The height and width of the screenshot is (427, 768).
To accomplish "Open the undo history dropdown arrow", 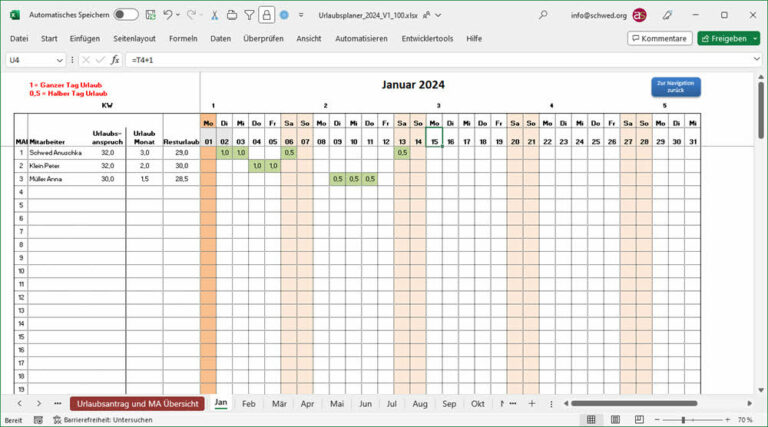I will point(178,15).
